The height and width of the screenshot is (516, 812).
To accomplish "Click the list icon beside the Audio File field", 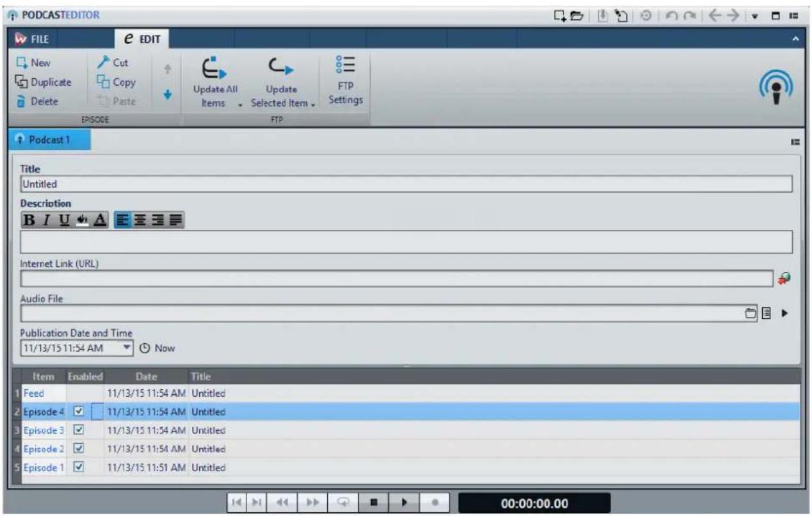I will click(x=766, y=313).
